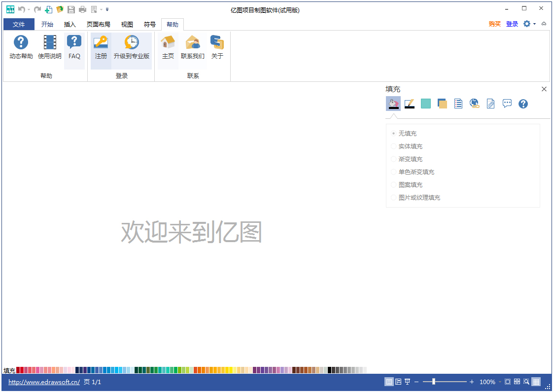This screenshot has width=553, height=392.
Task: Open the settings gear dropdown
Action: click(x=529, y=24)
